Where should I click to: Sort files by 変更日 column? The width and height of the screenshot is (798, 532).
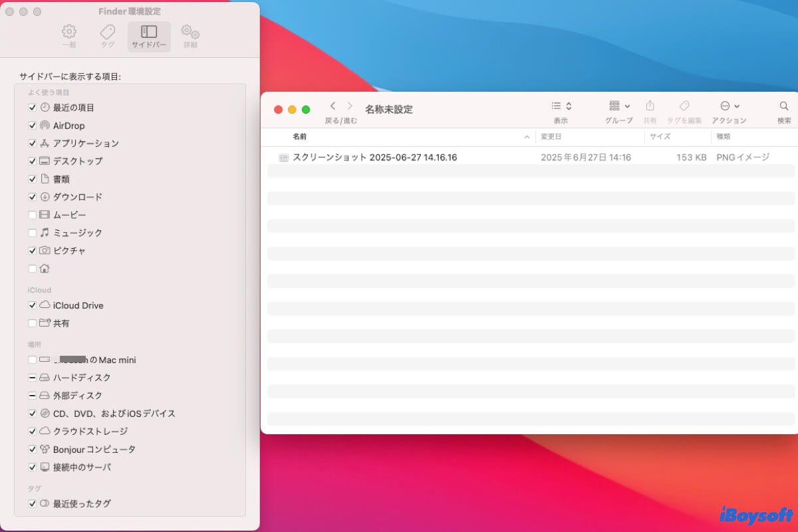(590, 136)
